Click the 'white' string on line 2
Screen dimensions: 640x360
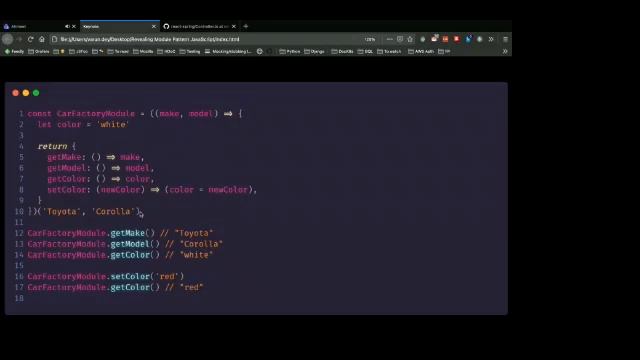[113, 124]
